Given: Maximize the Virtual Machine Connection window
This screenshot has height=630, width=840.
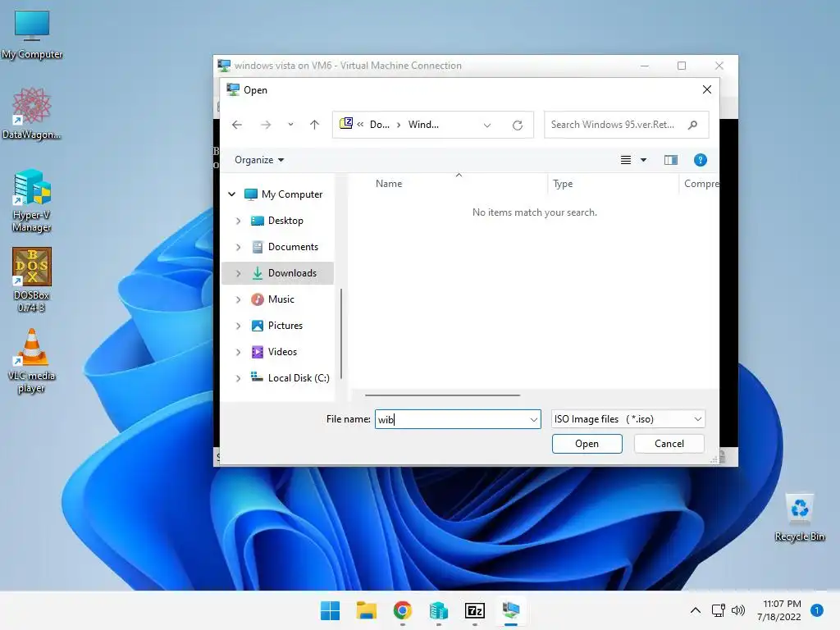Looking at the screenshot, I should (x=682, y=66).
